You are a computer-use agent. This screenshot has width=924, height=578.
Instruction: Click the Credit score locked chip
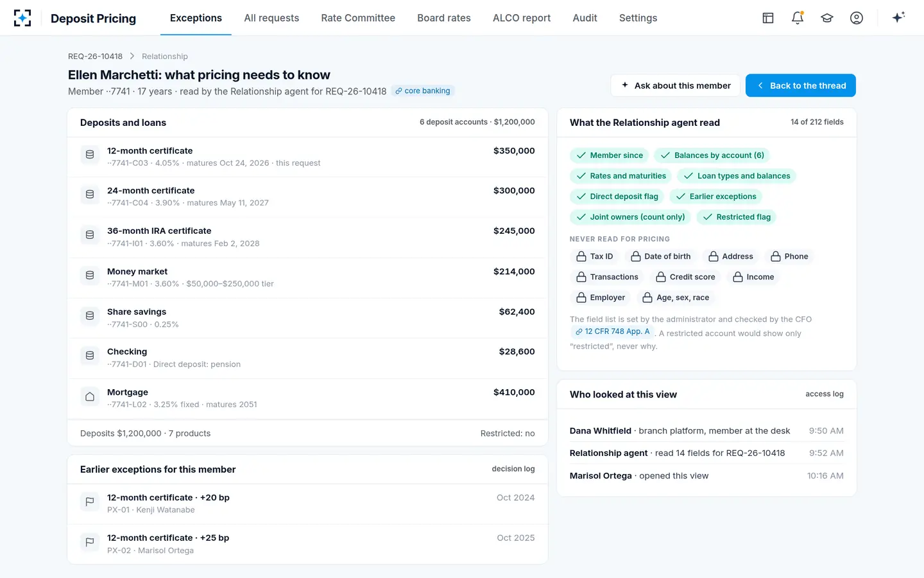[x=685, y=277]
